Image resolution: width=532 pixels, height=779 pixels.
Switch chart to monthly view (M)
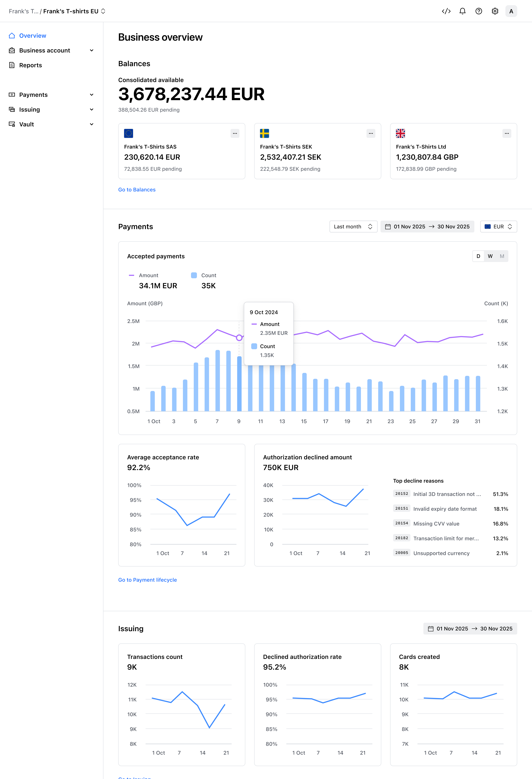(x=502, y=256)
